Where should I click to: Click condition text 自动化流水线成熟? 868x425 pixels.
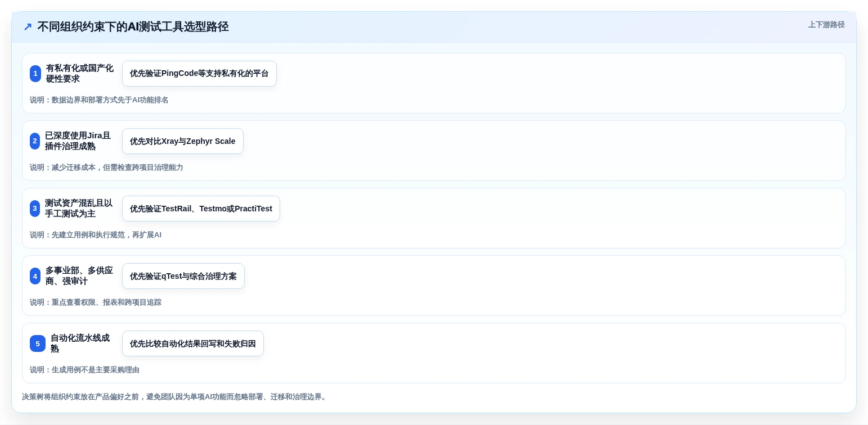(80, 343)
